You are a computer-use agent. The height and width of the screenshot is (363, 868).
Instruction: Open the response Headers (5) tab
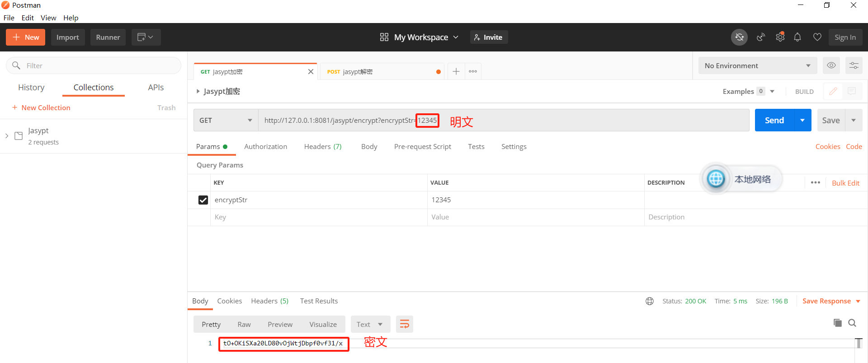270,301
